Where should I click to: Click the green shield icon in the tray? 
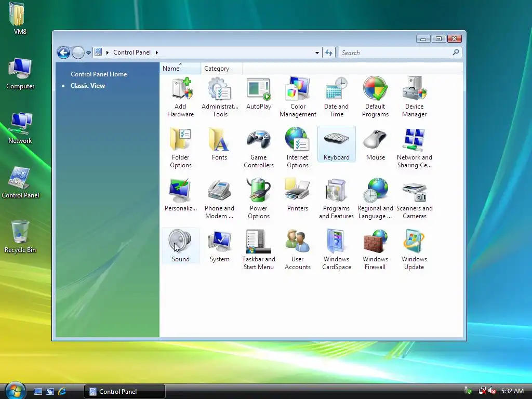click(x=468, y=391)
